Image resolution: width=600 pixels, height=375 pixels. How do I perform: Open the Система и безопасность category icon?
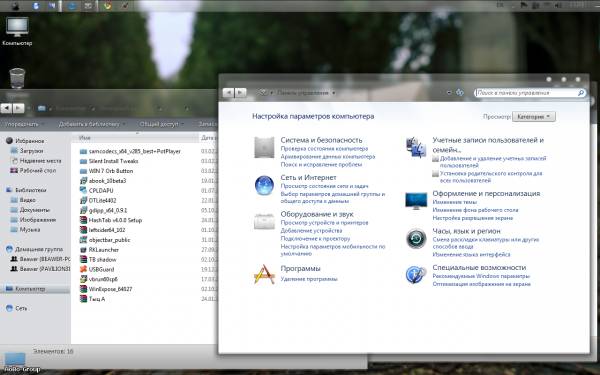[x=264, y=148]
